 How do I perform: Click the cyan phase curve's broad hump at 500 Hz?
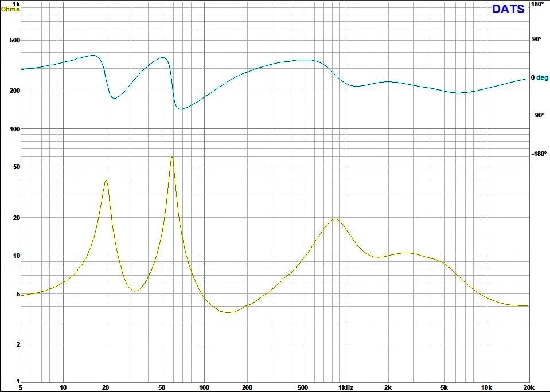(304, 60)
